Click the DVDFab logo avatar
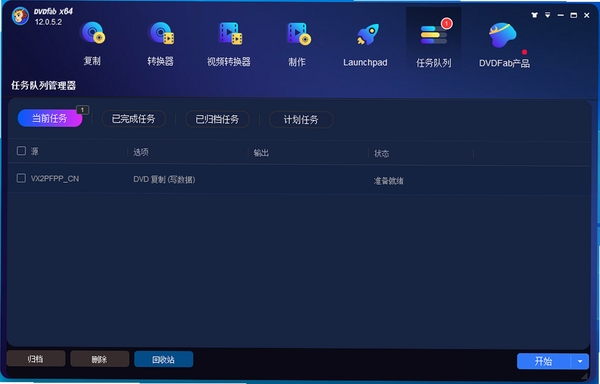The height and width of the screenshot is (384, 600). click(x=20, y=16)
